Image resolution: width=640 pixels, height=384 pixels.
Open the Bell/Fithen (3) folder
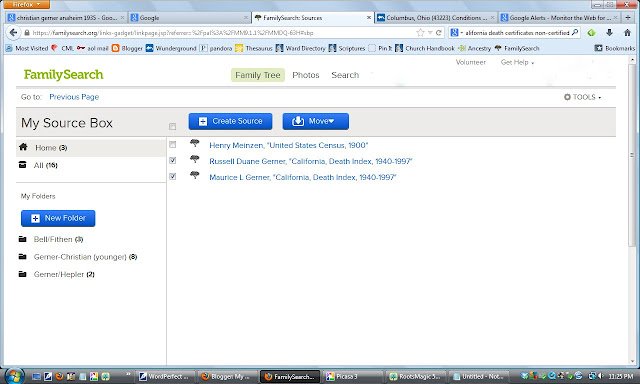coord(58,239)
